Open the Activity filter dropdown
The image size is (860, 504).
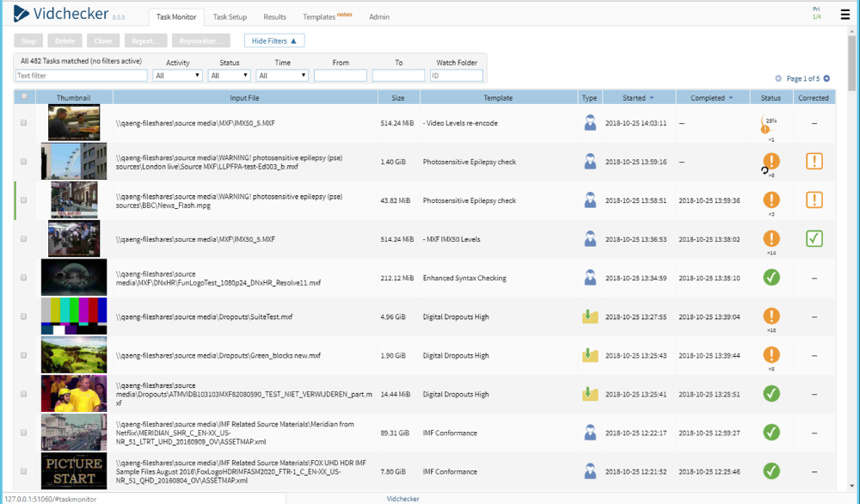click(x=177, y=74)
